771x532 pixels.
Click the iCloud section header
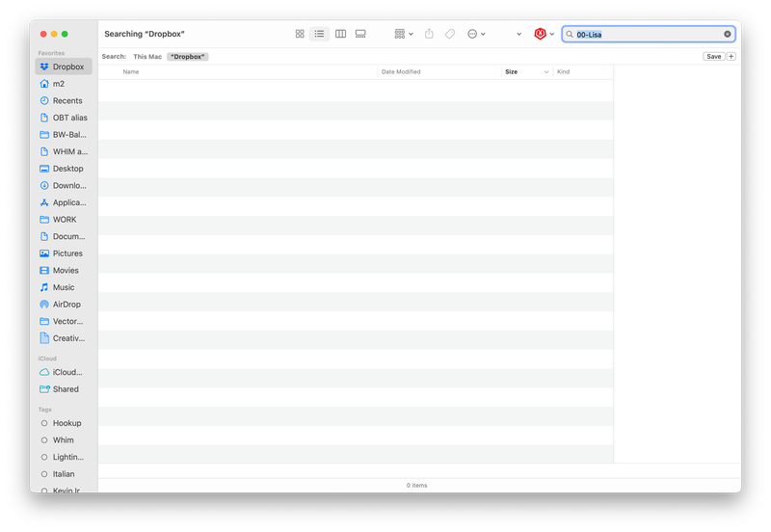(x=47, y=359)
